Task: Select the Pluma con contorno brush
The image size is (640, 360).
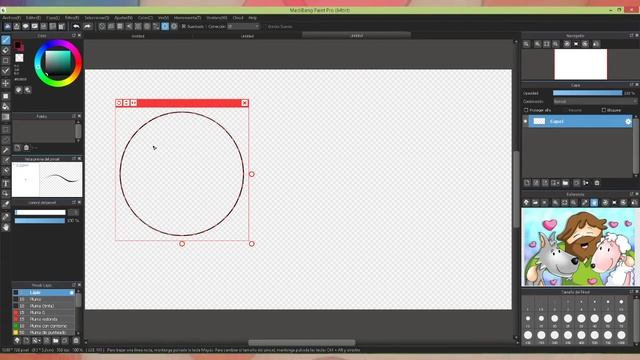Action: pos(44,326)
